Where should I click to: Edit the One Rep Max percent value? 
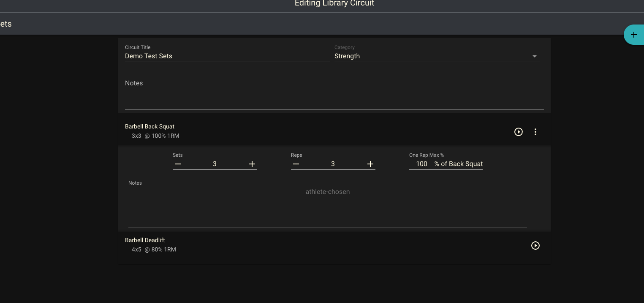[x=421, y=164]
